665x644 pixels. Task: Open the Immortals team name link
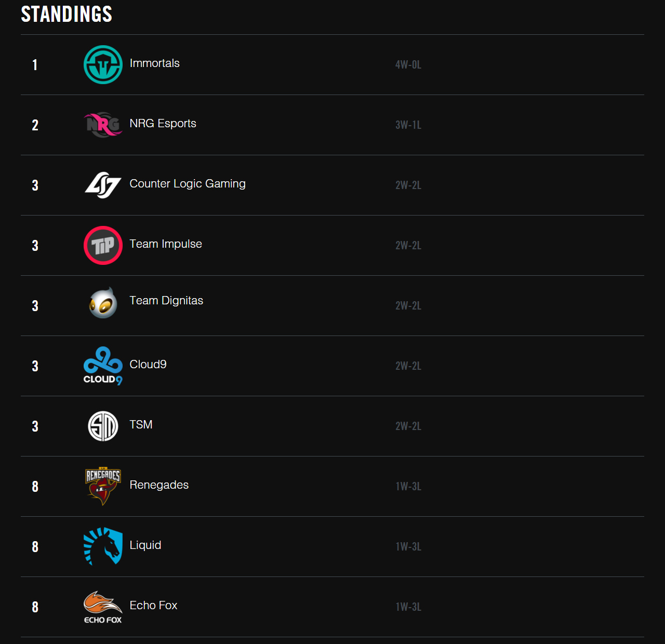pyautogui.click(x=154, y=63)
